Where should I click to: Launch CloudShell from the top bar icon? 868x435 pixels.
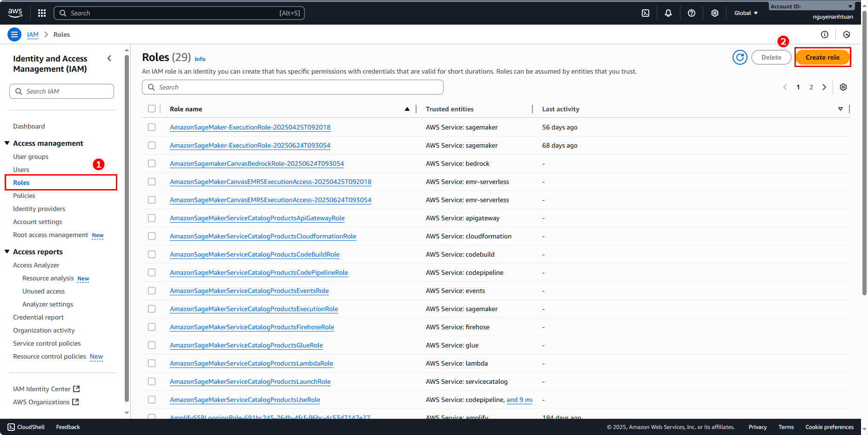tap(646, 13)
